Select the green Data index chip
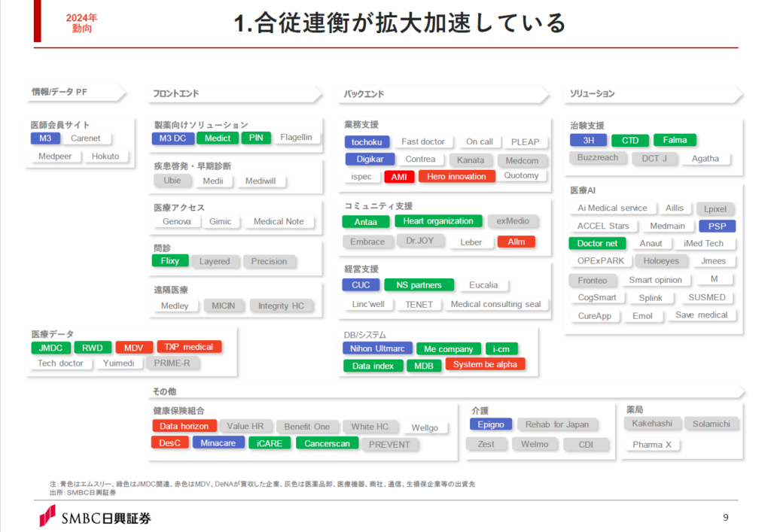The height and width of the screenshot is (532, 771). point(373,366)
